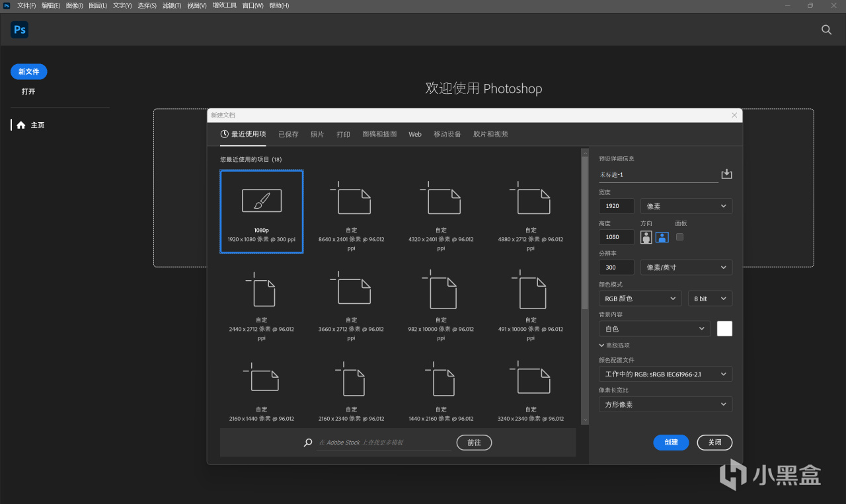The image size is (846, 504).
Task: Click the save preset icon beside document name
Action: point(726,174)
